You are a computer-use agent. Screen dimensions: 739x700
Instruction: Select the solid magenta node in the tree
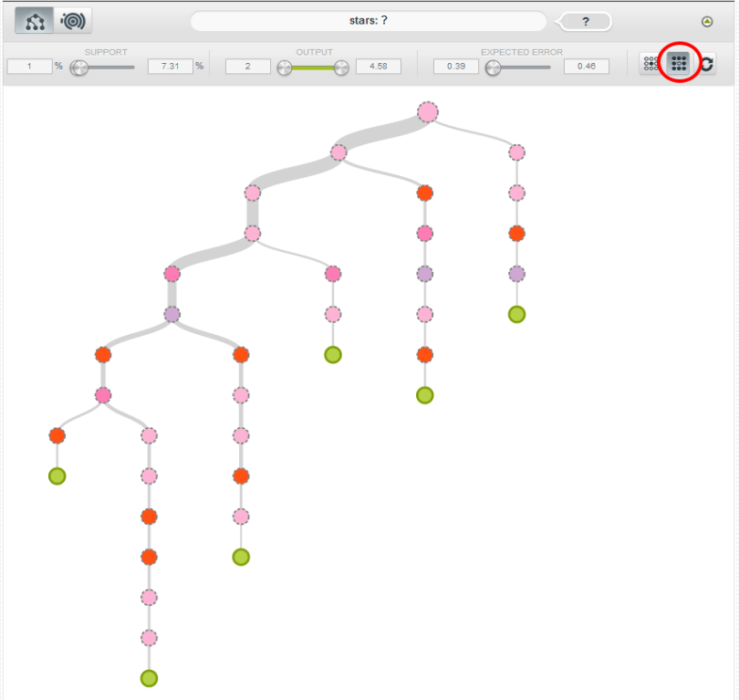click(x=173, y=274)
